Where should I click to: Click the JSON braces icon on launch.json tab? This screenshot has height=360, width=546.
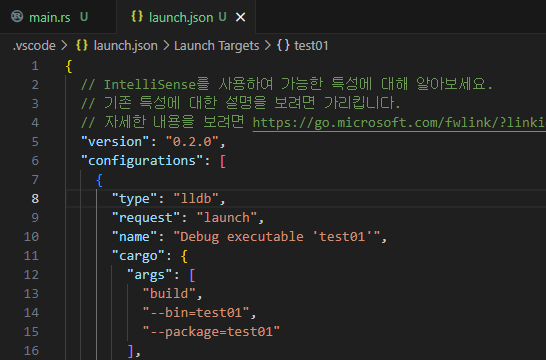(137, 16)
